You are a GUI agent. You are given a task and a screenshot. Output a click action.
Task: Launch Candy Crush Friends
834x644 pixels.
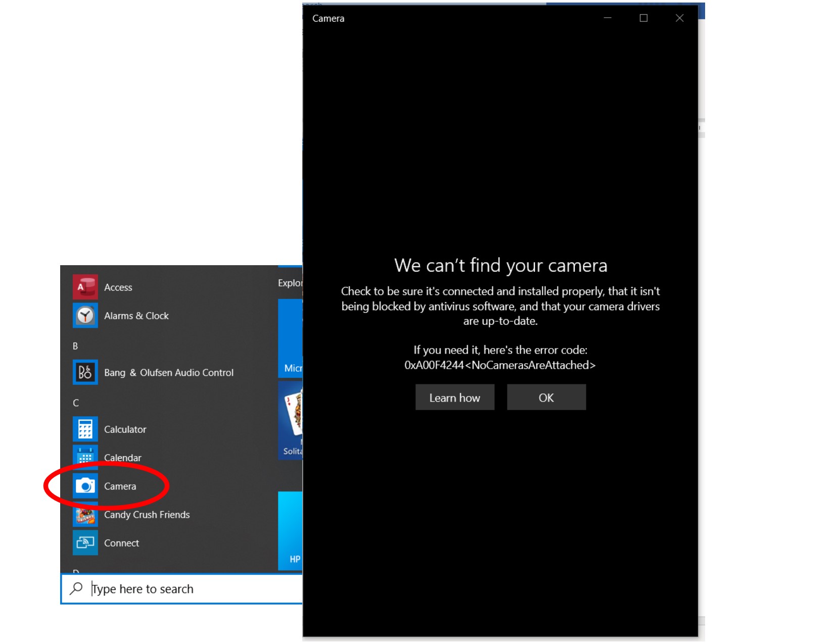pos(146,515)
